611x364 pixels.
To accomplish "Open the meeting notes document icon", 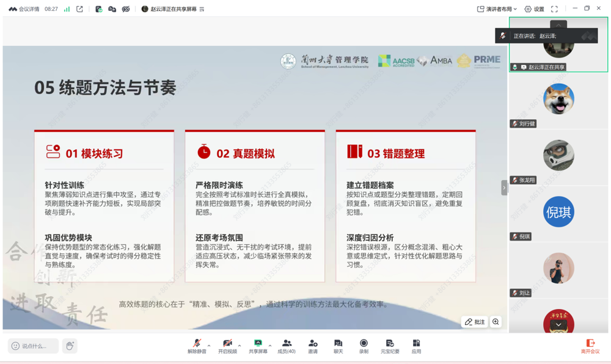I will tap(98, 9).
